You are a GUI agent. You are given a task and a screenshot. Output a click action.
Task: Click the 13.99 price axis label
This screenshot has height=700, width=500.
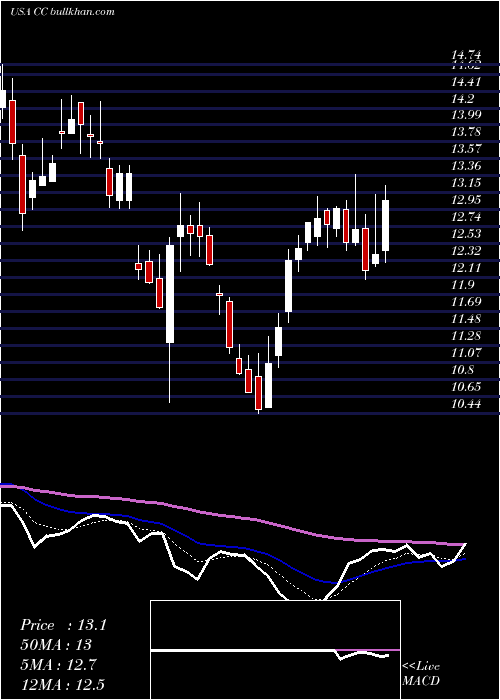pyautogui.click(x=467, y=115)
